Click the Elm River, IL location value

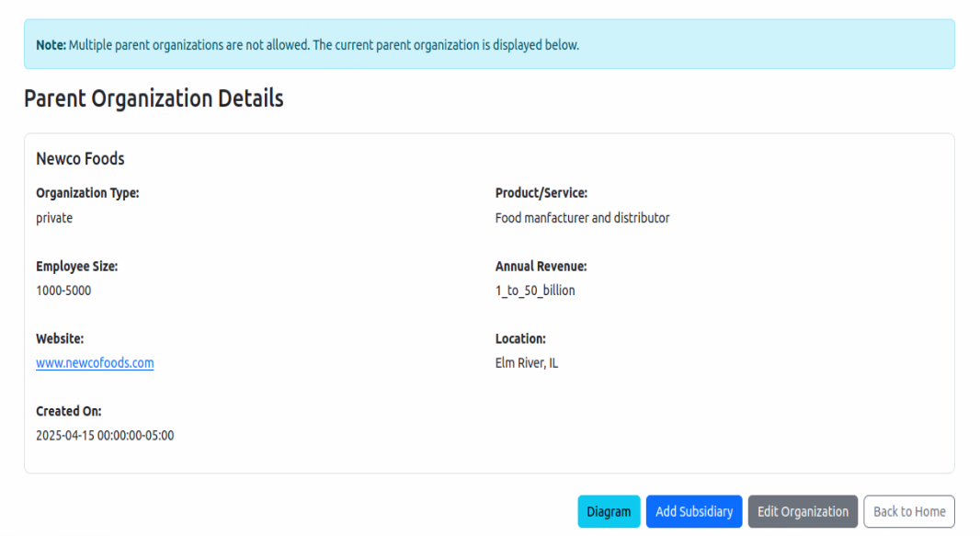point(527,363)
